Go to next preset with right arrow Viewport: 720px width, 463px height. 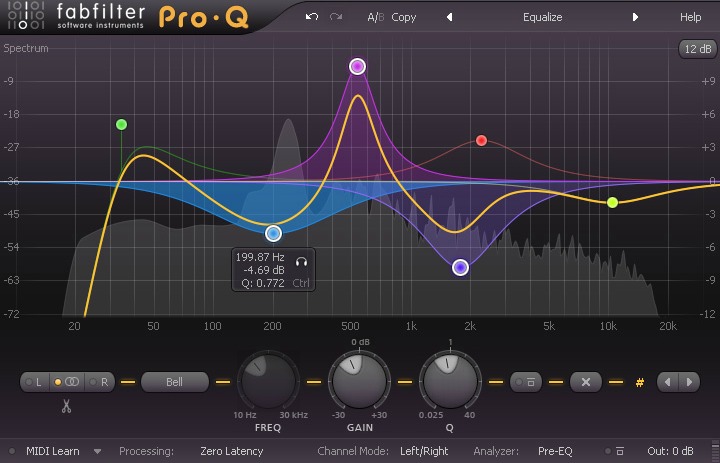click(635, 17)
